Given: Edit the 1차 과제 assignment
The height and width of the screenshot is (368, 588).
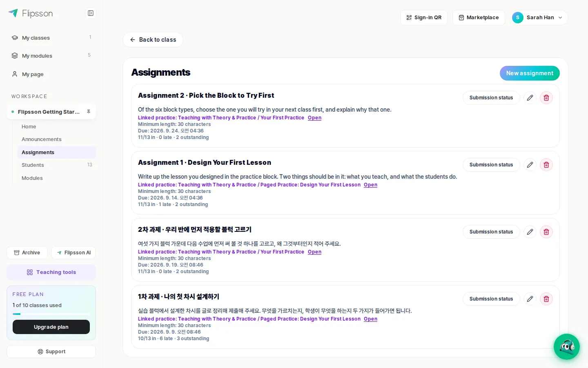Looking at the screenshot, I should click(530, 299).
